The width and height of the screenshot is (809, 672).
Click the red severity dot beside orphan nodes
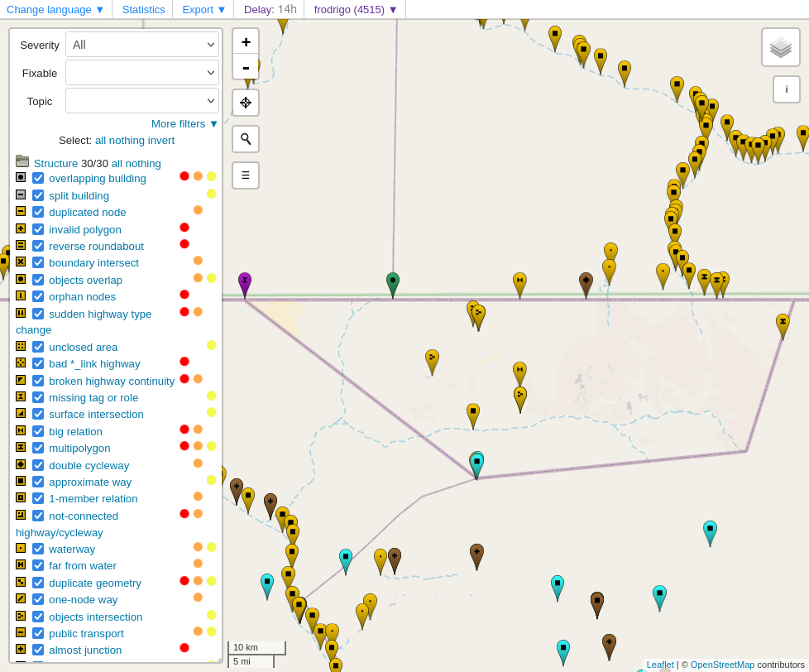(184, 296)
